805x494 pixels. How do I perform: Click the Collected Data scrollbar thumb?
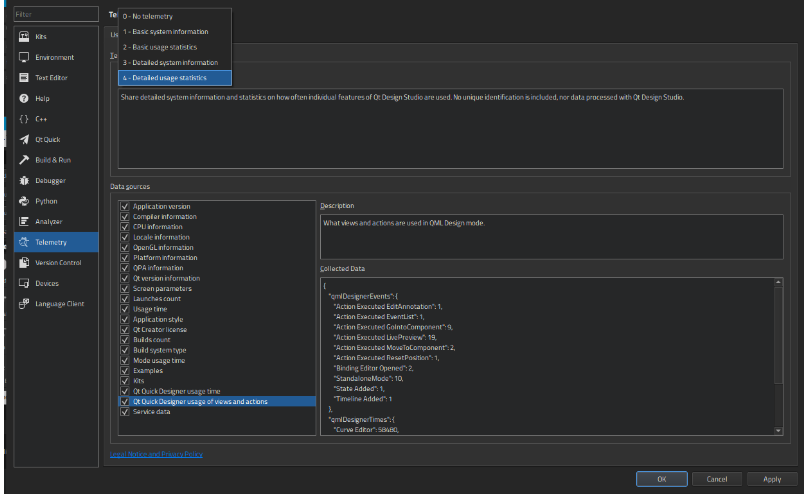[x=778, y=335]
